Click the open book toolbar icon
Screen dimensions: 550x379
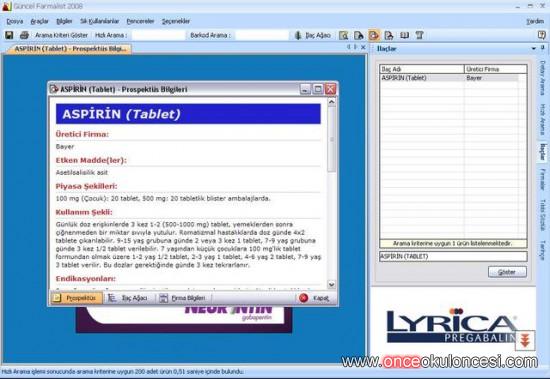tap(404, 35)
